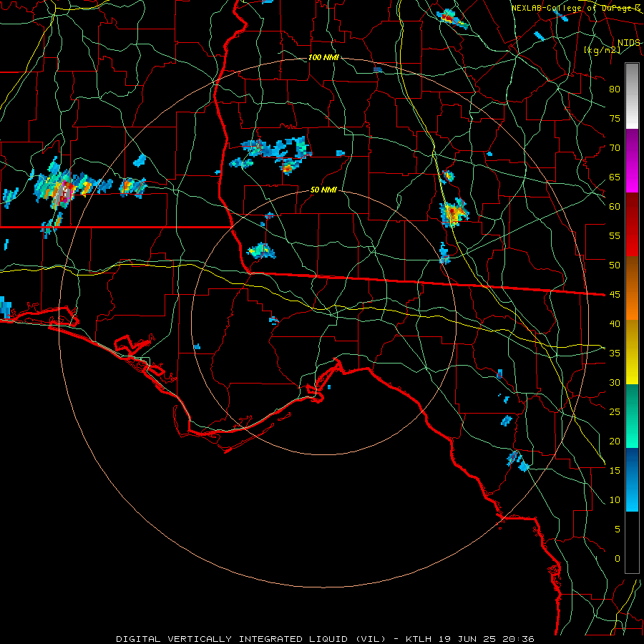Click the 55 value on the VIL scale

[x=615, y=236]
